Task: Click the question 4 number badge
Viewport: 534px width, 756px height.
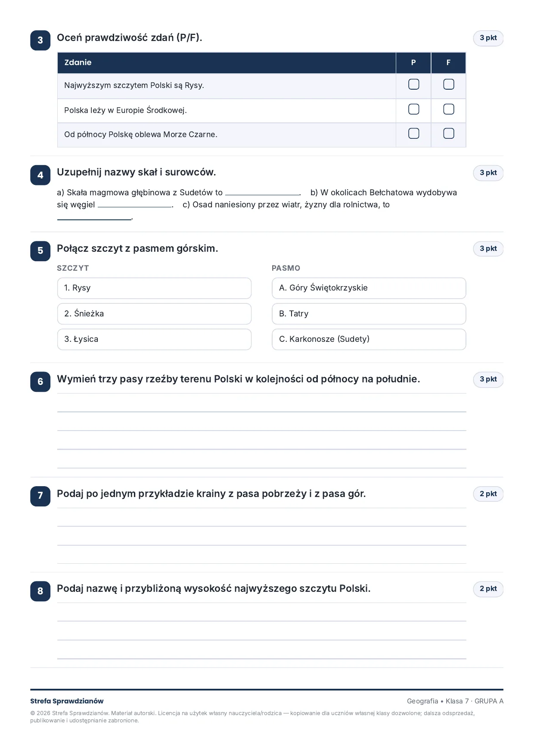Action: tap(40, 175)
